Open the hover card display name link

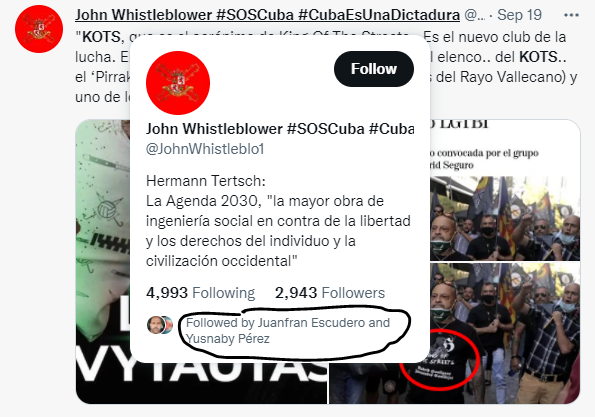tap(280, 129)
